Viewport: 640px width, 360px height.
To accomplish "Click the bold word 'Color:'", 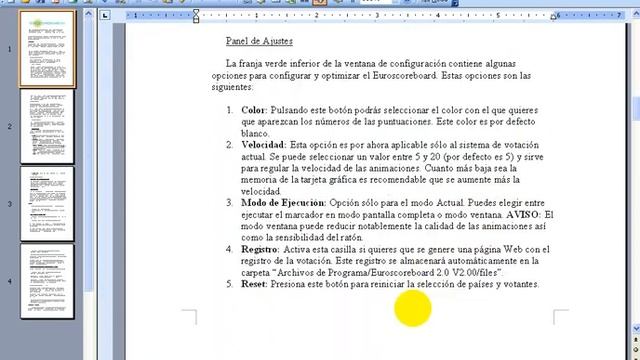I will click(x=254, y=110).
